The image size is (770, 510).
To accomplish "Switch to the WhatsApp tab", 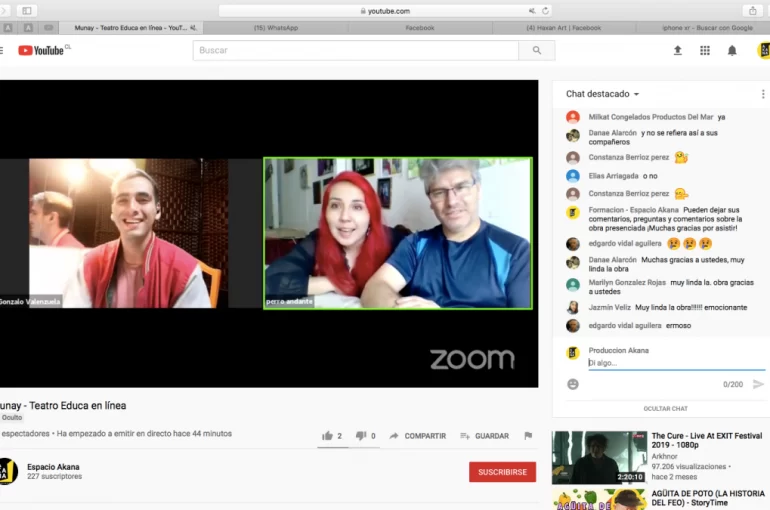I will tap(275, 28).
